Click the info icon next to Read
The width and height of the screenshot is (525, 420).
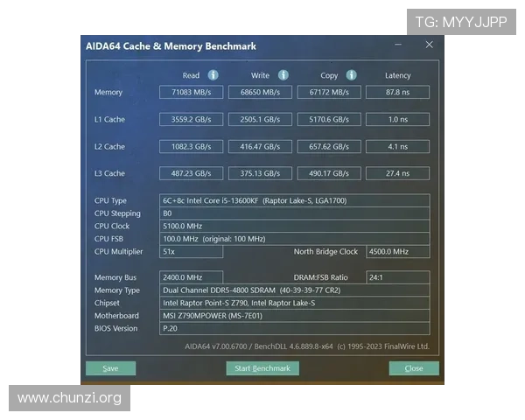[213, 75]
